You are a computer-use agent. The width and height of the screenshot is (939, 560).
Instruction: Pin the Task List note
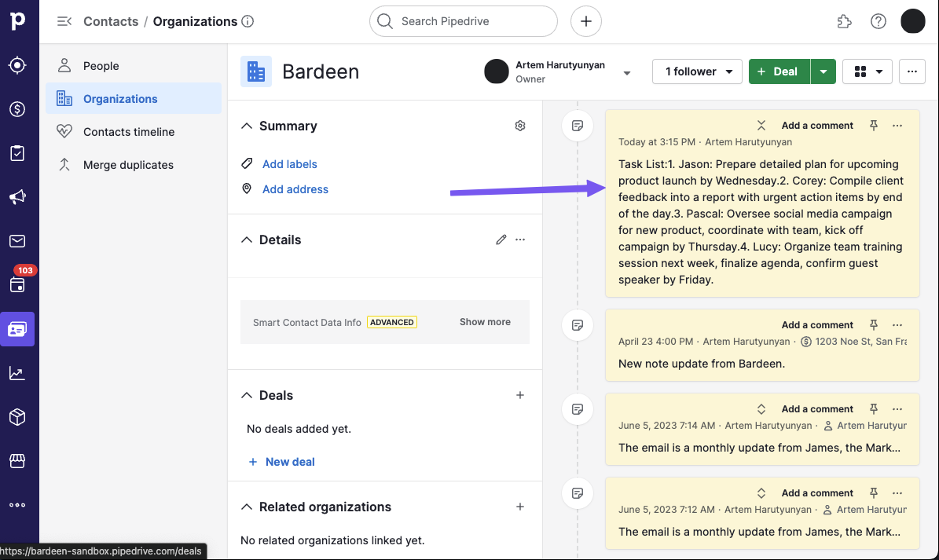point(874,125)
